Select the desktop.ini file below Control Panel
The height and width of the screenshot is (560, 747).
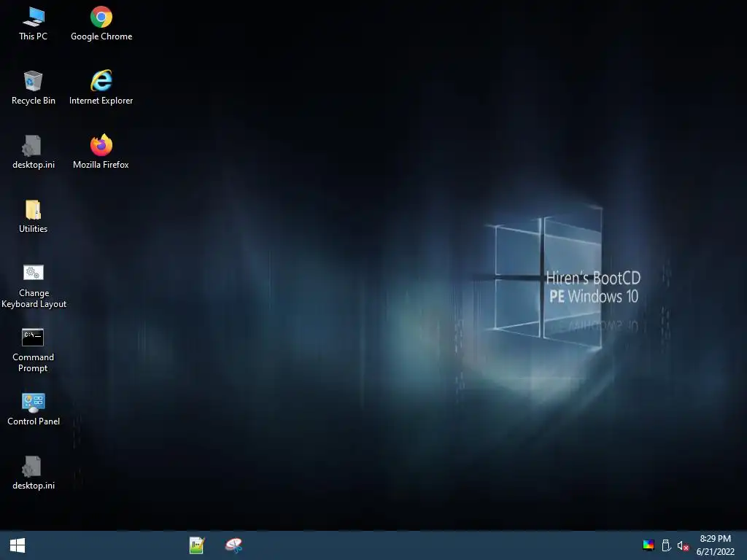tap(33, 473)
